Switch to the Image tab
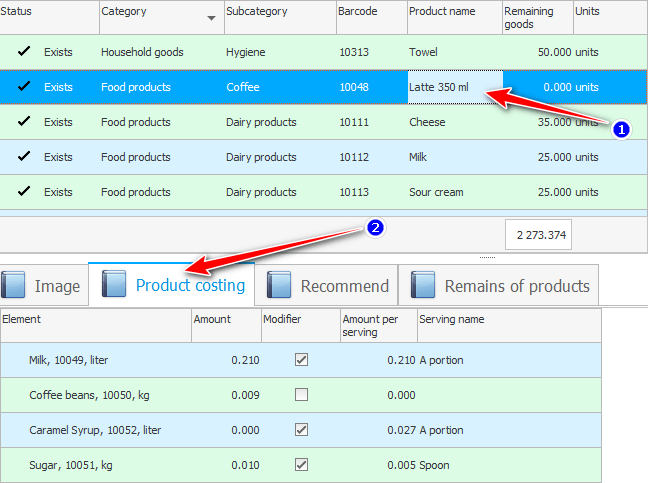Screen dimensions: 648x483 [x=44, y=285]
